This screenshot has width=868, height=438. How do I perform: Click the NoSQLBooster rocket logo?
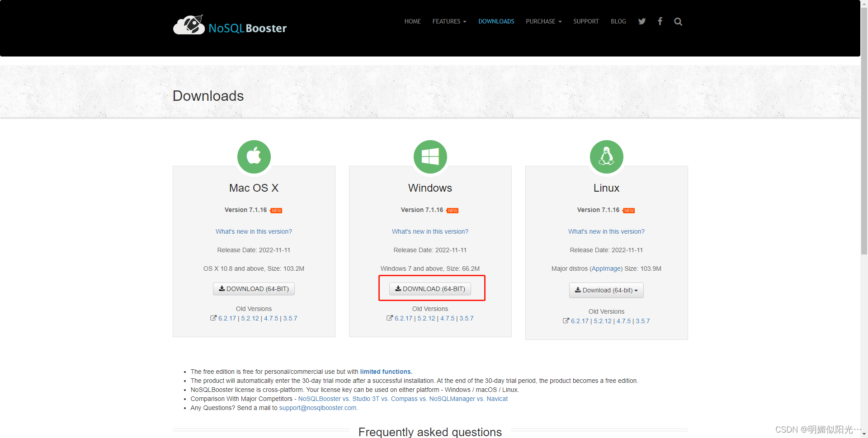click(x=230, y=25)
